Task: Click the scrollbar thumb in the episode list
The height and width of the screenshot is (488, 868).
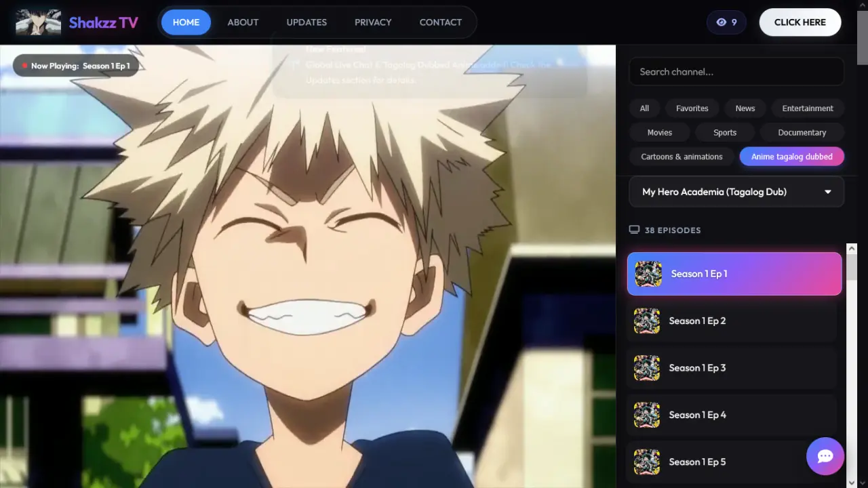Action: pos(852,267)
